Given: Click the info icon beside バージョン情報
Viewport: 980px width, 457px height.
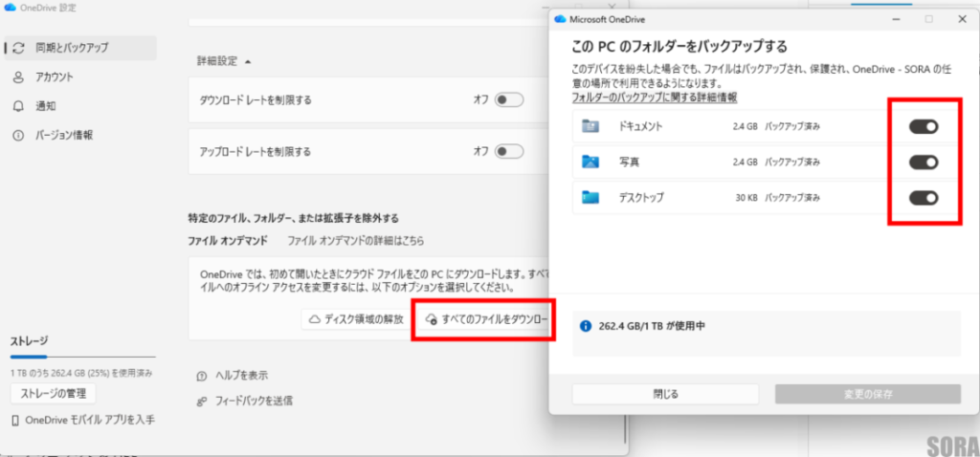Looking at the screenshot, I should pos(18,136).
